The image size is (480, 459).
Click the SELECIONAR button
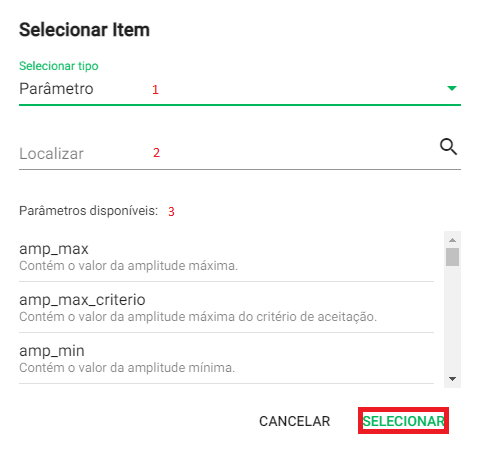click(403, 421)
